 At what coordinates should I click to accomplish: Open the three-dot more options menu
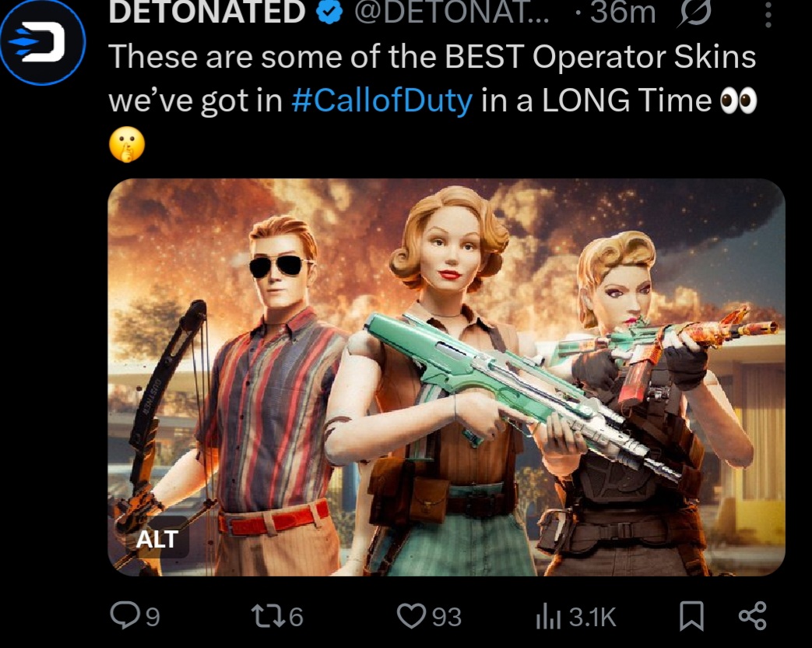point(768,15)
